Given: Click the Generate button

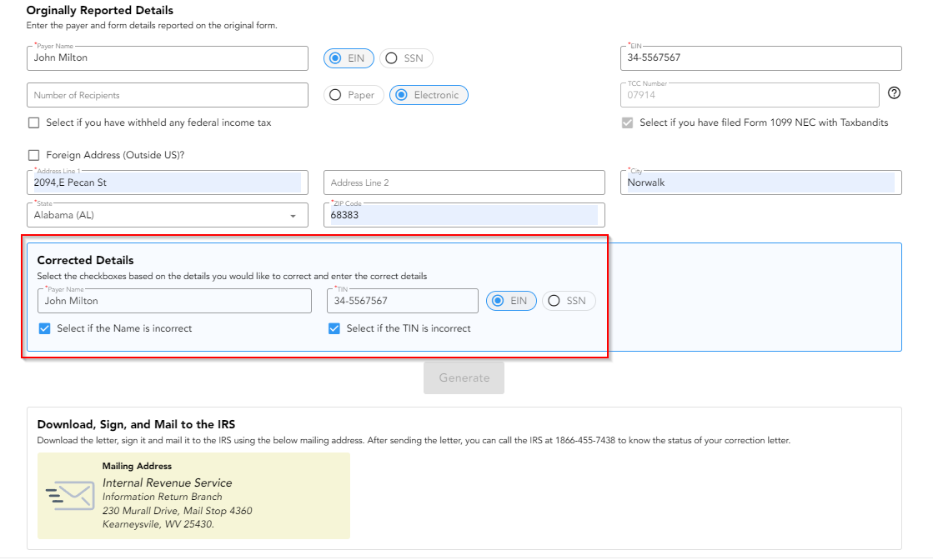Looking at the screenshot, I should pyautogui.click(x=464, y=377).
